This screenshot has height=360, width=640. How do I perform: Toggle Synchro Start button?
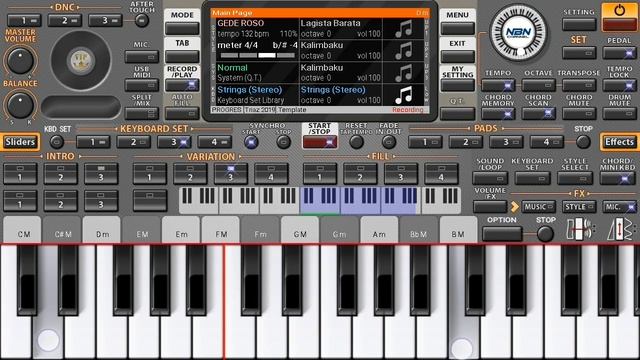point(251,142)
